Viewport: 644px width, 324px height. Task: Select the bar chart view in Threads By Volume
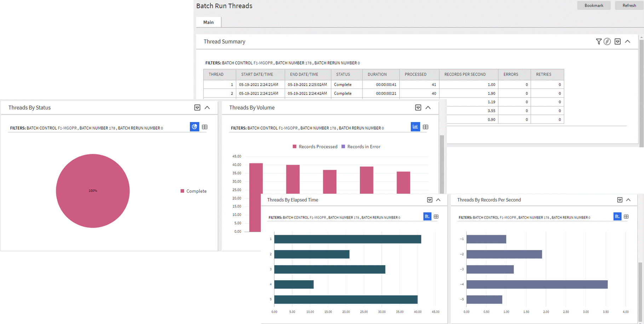coord(415,126)
